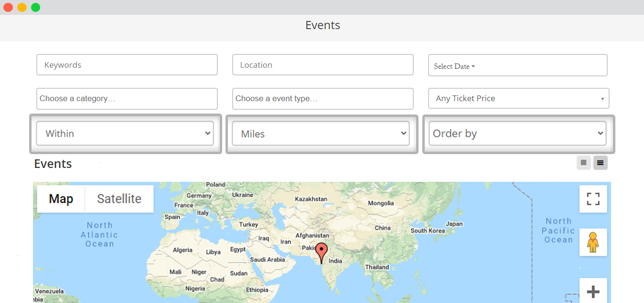Click the Choose a event type field

[x=322, y=99]
